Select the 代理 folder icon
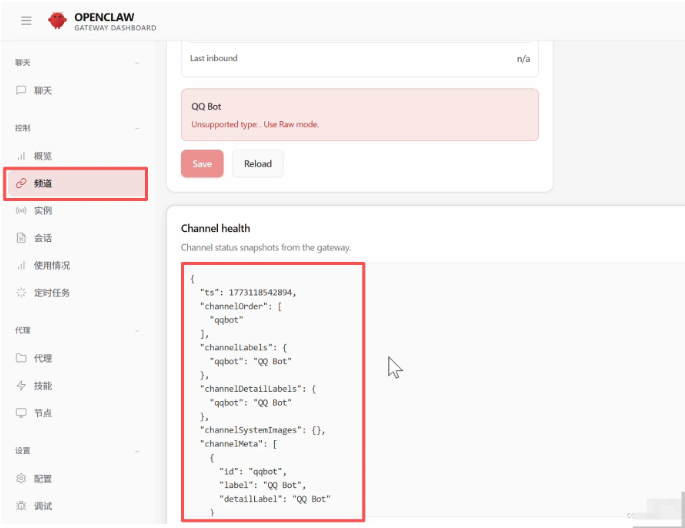Image resolution: width=685 pixels, height=528 pixels. 21,358
